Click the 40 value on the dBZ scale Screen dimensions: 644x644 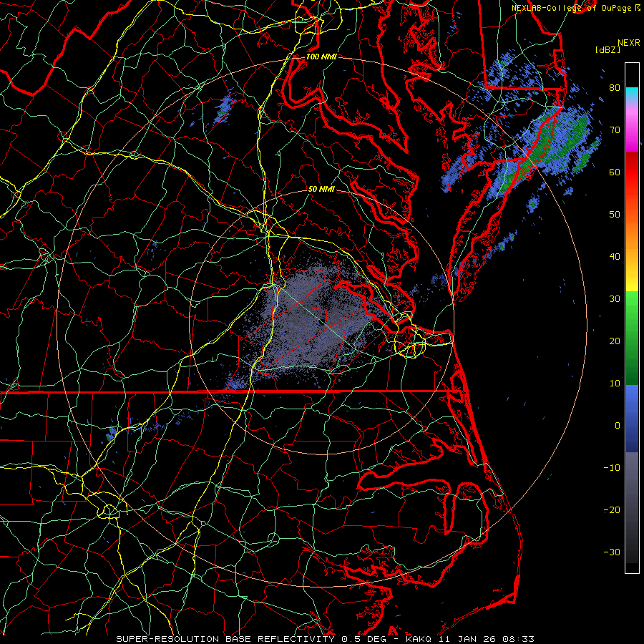[615, 257]
